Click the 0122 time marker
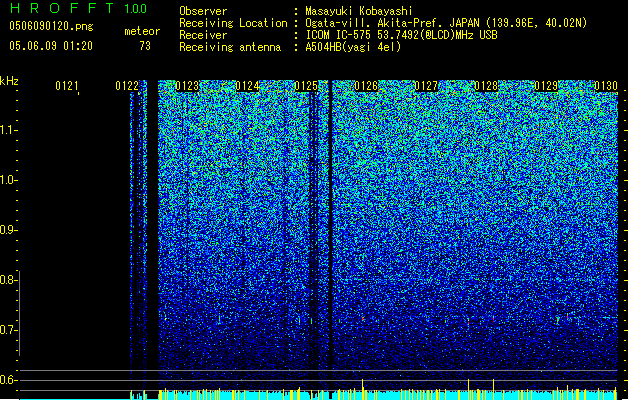Image resolution: width=629 pixels, height=400 pixels. pyautogui.click(x=127, y=86)
